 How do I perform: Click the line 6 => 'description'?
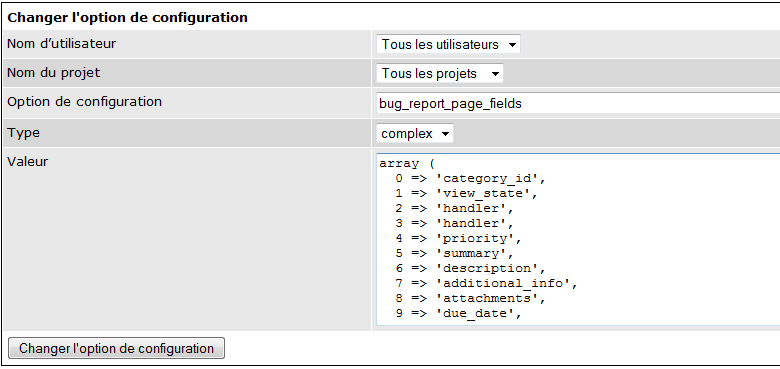pos(471,268)
